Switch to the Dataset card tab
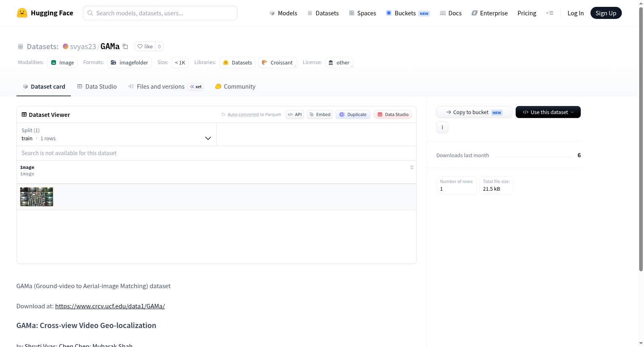Viewport: 644px width, 347px height. point(43,87)
